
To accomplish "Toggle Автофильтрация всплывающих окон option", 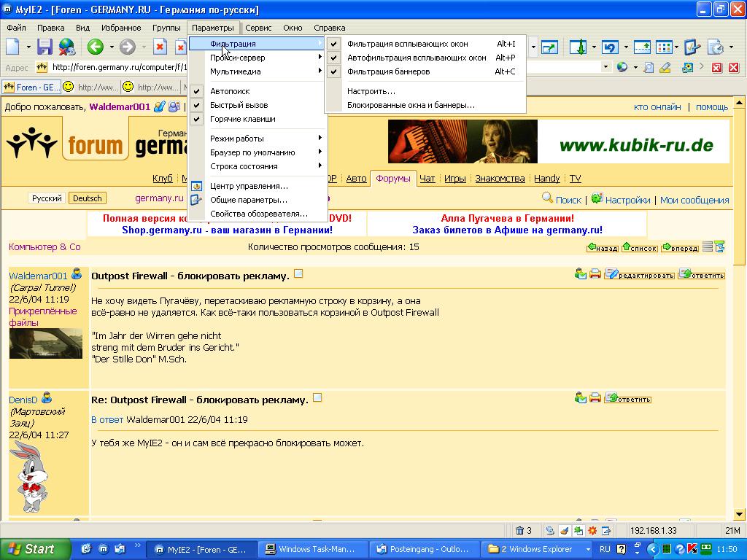I will (x=425, y=58).
